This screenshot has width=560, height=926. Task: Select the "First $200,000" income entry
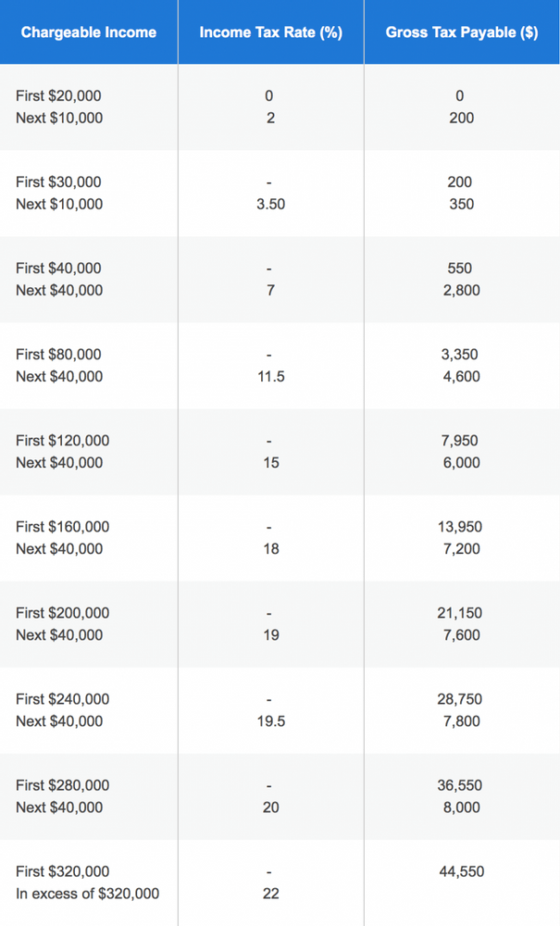(x=62, y=613)
